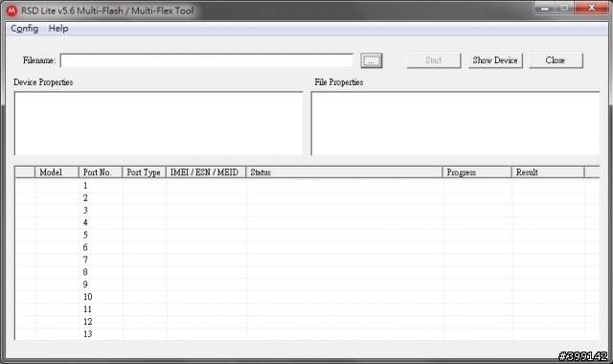This screenshot has height=364, width=613.
Task: Select port number 13 row
Action: coord(306,334)
